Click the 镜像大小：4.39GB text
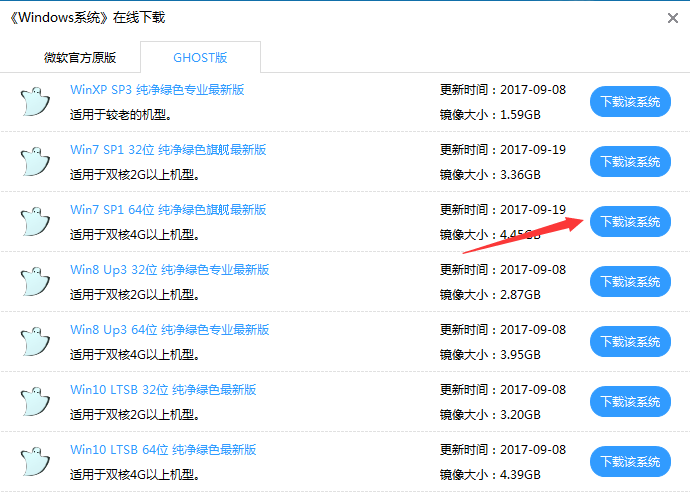This screenshot has height=501, width=690. pos(490,475)
